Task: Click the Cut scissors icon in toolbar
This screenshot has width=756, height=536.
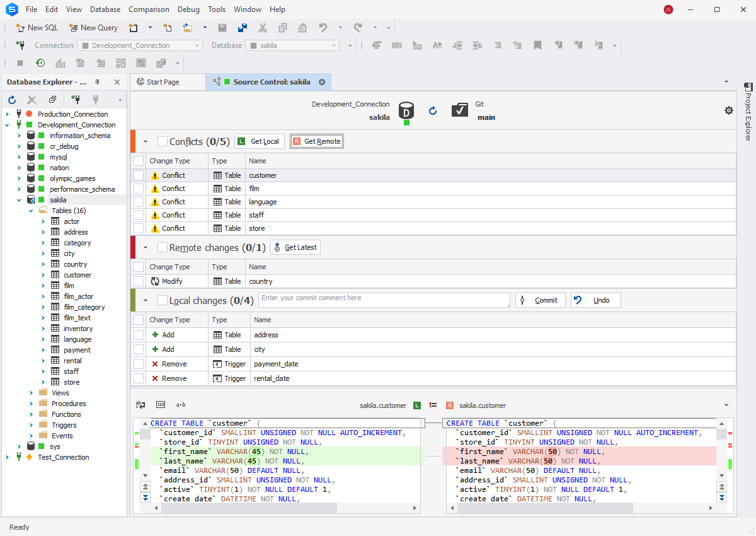Action: (x=263, y=28)
